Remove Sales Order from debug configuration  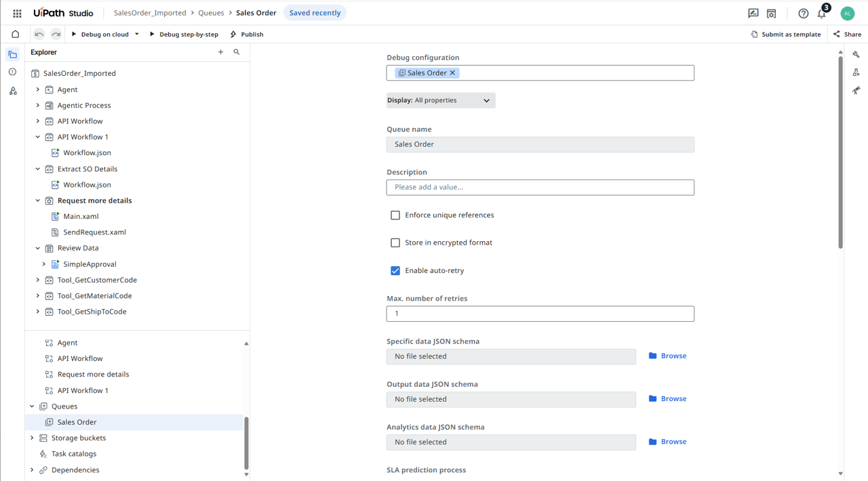(x=453, y=73)
